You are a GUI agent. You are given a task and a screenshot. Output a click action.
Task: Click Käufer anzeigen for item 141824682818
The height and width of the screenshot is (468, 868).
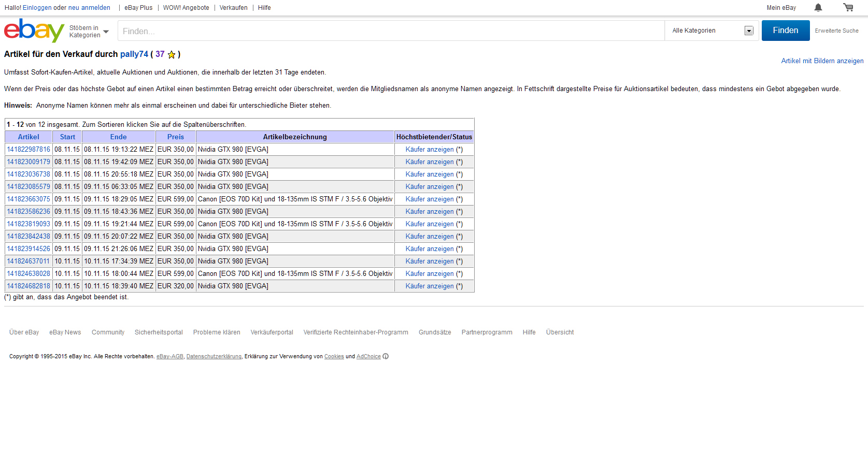(430, 286)
